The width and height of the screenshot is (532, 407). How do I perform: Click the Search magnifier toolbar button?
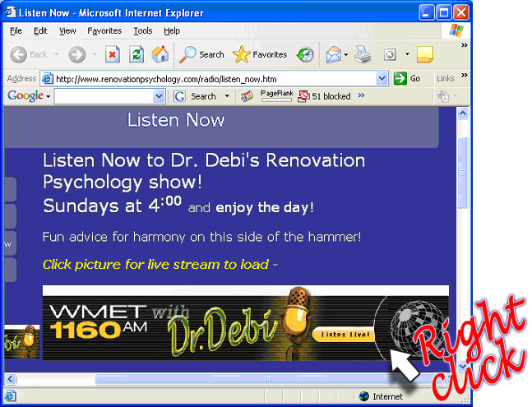point(201,54)
